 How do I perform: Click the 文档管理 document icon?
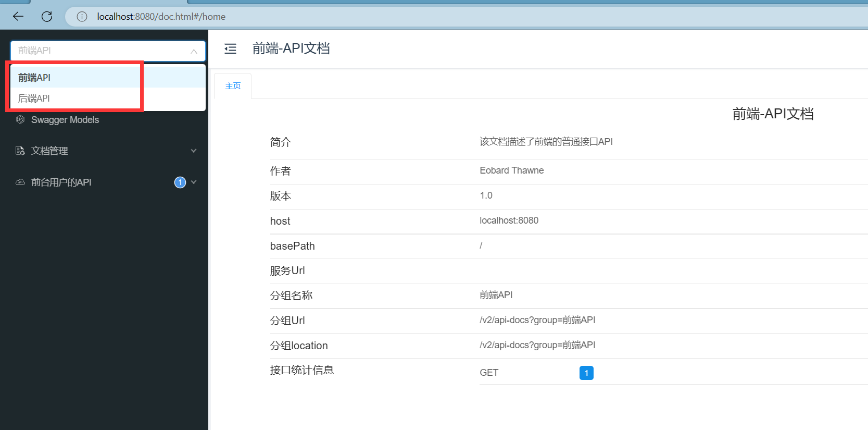point(20,151)
